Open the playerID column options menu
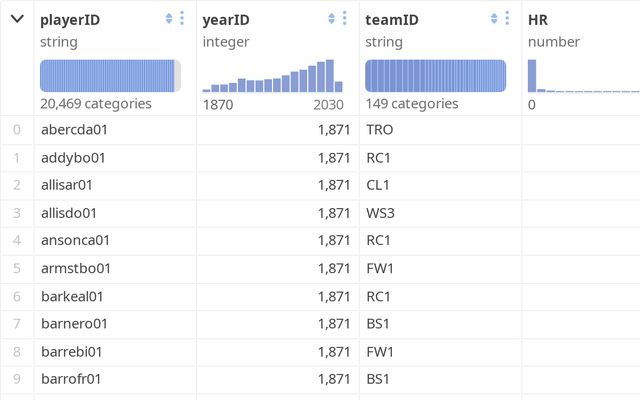The width and height of the screenshot is (640, 400). pyautogui.click(x=182, y=19)
